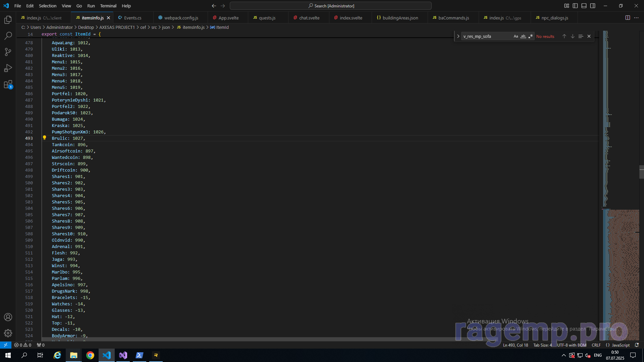This screenshot has height=362, width=644.
Task: Open the Manage gear icon
Action: (8, 333)
